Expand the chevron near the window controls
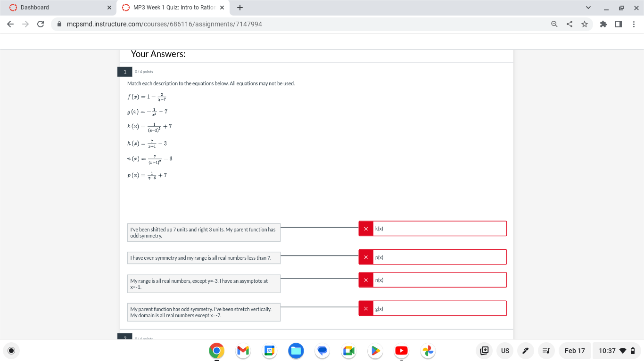Image resolution: width=644 pixels, height=362 pixels. pos(588,7)
